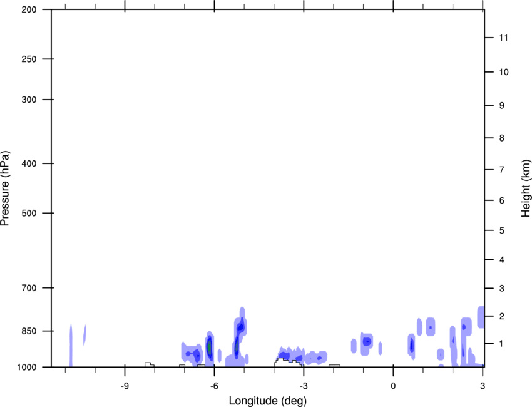Select the 850 pressure tick label
Viewport: 532px width, 407px height.
click(x=29, y=331)
